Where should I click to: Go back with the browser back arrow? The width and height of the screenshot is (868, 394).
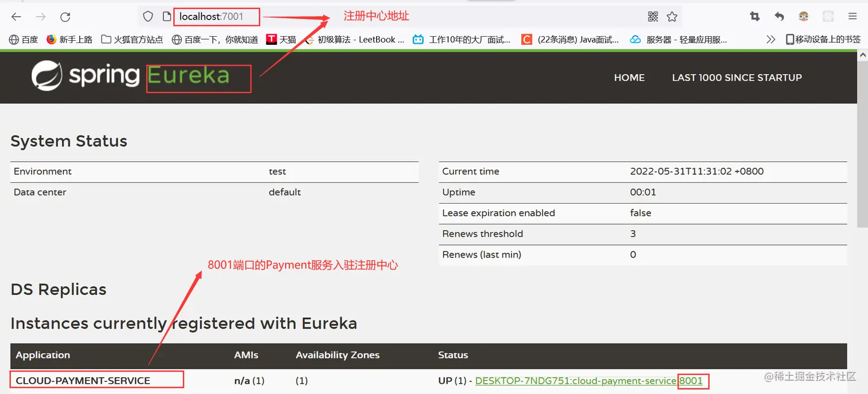[x=16, y=17]
